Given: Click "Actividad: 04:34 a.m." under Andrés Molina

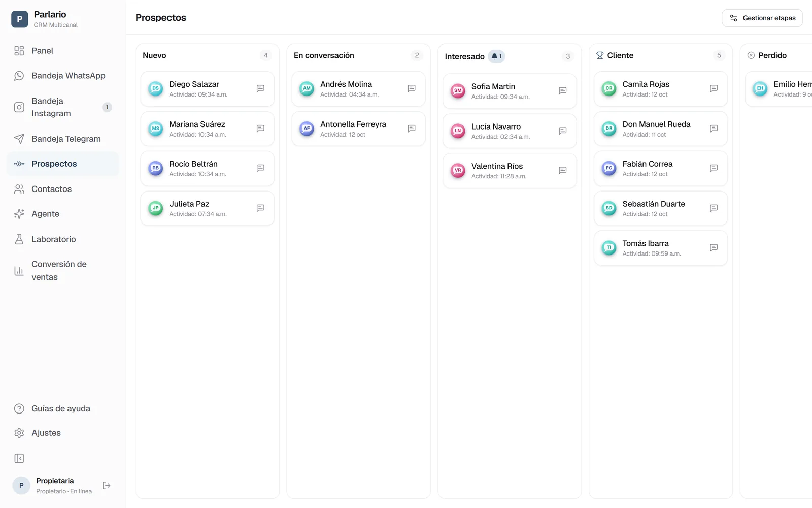Looking at the screenshot, I should pos(349,94).
